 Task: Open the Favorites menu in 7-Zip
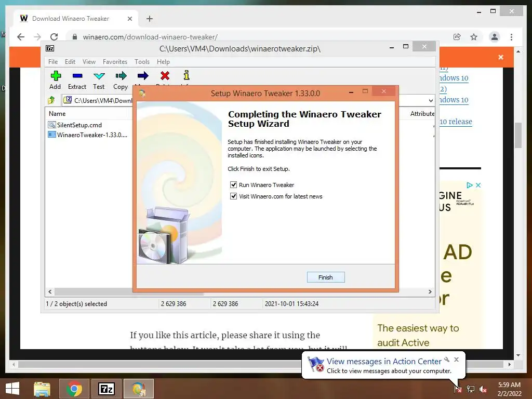coord(115,62)
